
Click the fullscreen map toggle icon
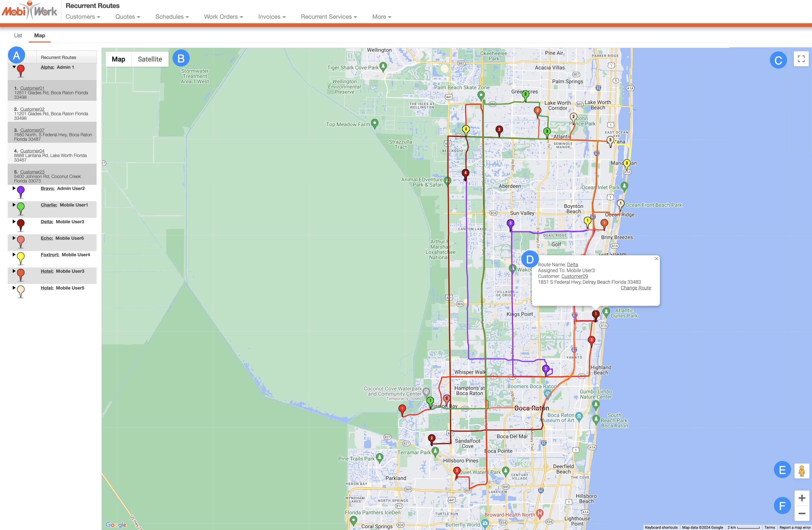(x=801, y=59)
